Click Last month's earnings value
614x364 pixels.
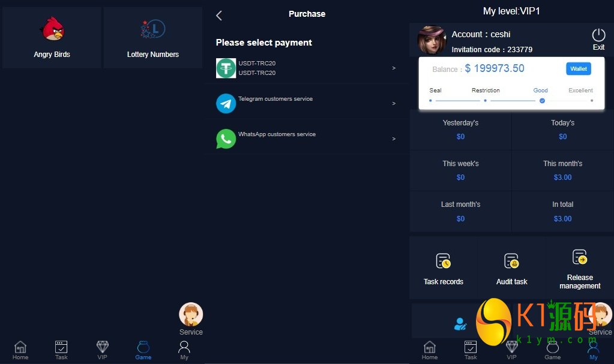point(460,219)
